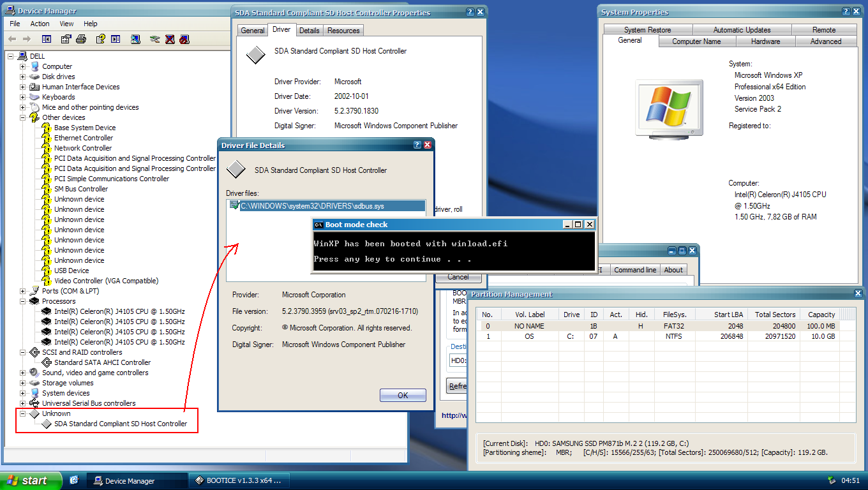Open the View menu in Device Manager
This screenshot has width=868, height=490.
pyautogui.click(x=67, y=24)
